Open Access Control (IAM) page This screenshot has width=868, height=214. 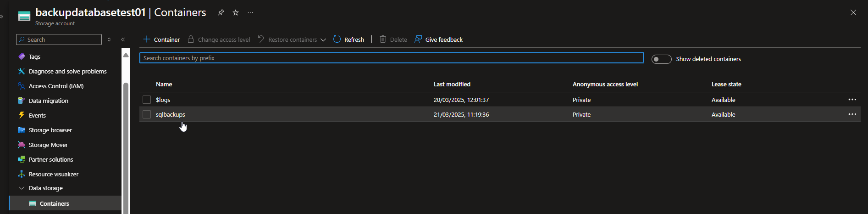coord(56,86)
